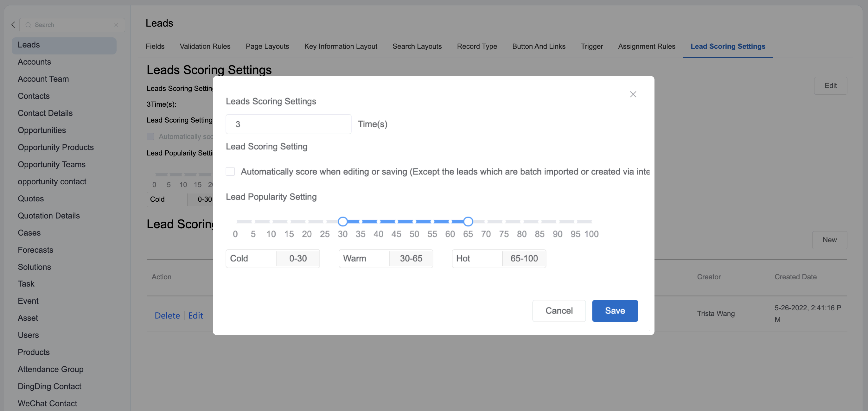Screen dimensions: 868x411
Task: Cancel the scoring settings dialog
Action: pyautogui.click(x=559, y=311)
